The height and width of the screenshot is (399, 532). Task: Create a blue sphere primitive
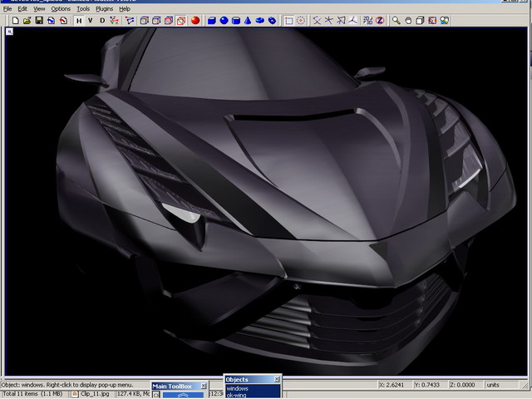[224, 20]
